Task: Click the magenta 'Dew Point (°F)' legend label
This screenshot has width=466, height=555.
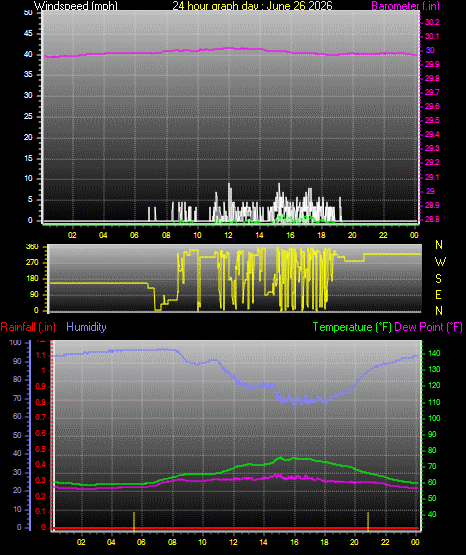Action: (x=428, y=327)
